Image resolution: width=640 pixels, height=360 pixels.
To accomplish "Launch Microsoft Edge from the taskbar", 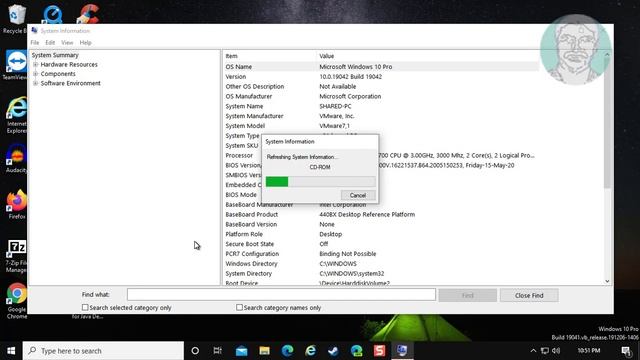I will (287, 351).
